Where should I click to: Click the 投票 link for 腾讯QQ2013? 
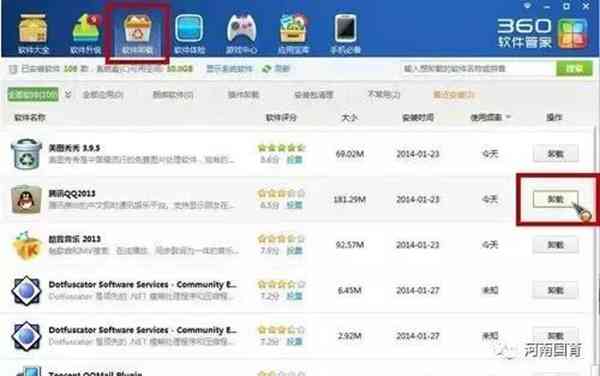(295, 205)
